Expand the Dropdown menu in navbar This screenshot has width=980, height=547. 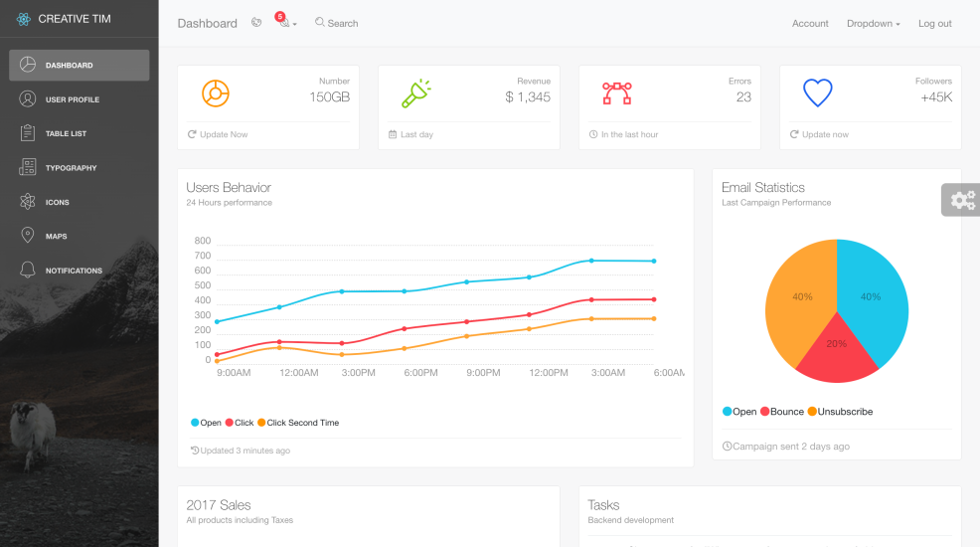click(873, 24)
